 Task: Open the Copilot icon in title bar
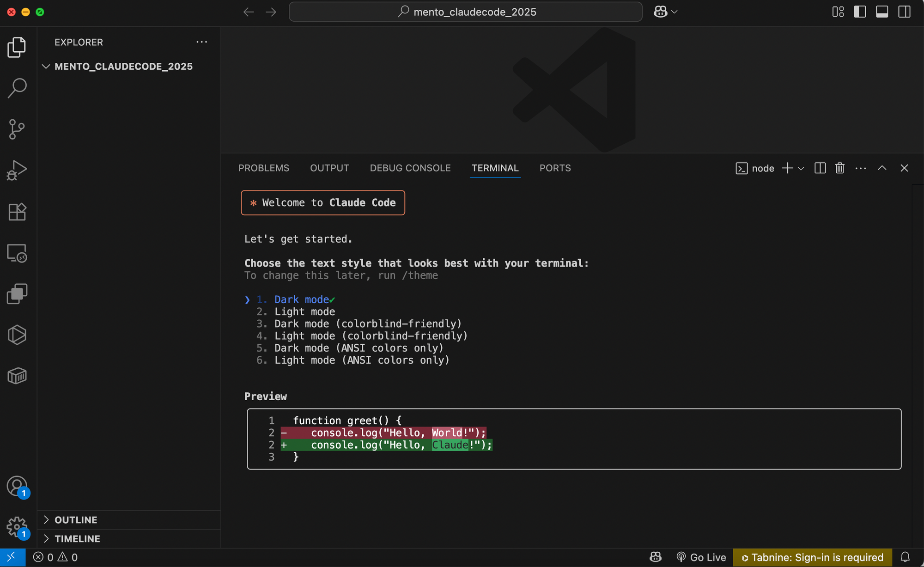click(x=660, y=12)
